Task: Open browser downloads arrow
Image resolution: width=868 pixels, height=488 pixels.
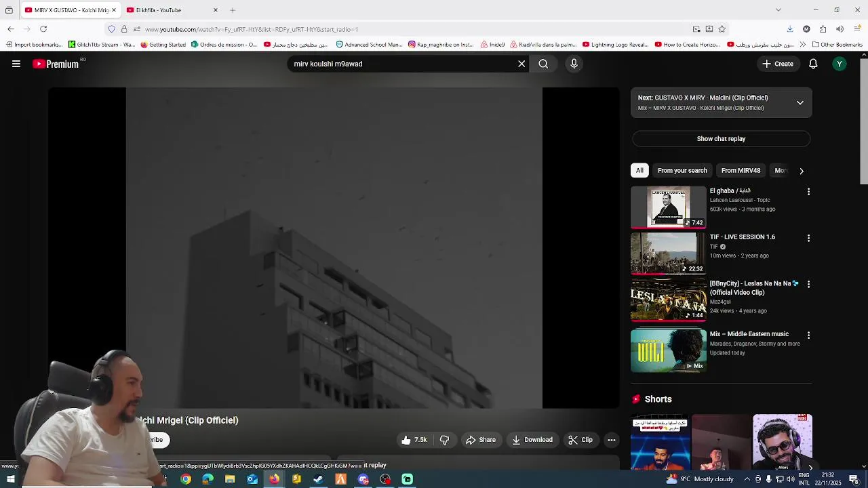Action: coord(790,29)
